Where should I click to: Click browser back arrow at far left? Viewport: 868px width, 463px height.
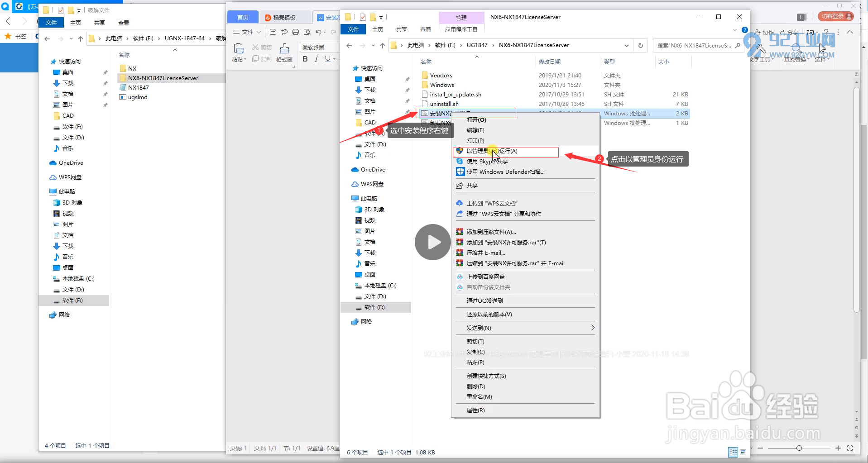coord(8,21)
